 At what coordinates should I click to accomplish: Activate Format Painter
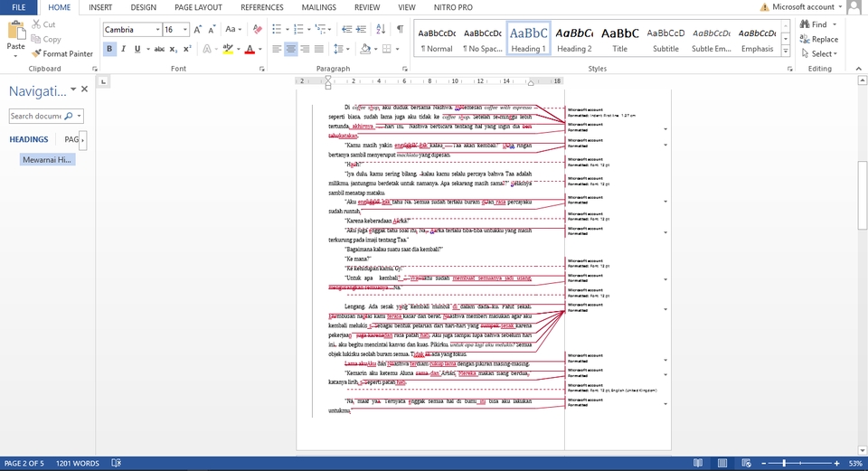pyautogui.click(x=62, y=53)
